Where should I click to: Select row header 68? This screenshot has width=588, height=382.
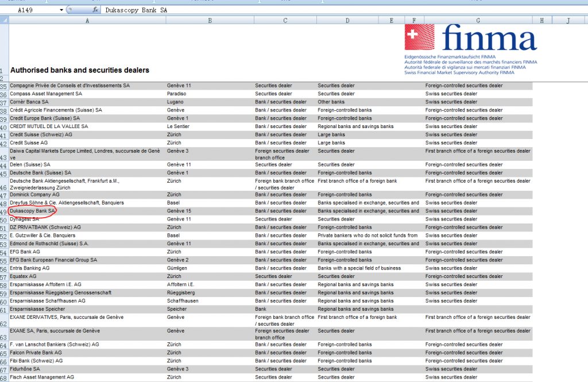(4, 377)
